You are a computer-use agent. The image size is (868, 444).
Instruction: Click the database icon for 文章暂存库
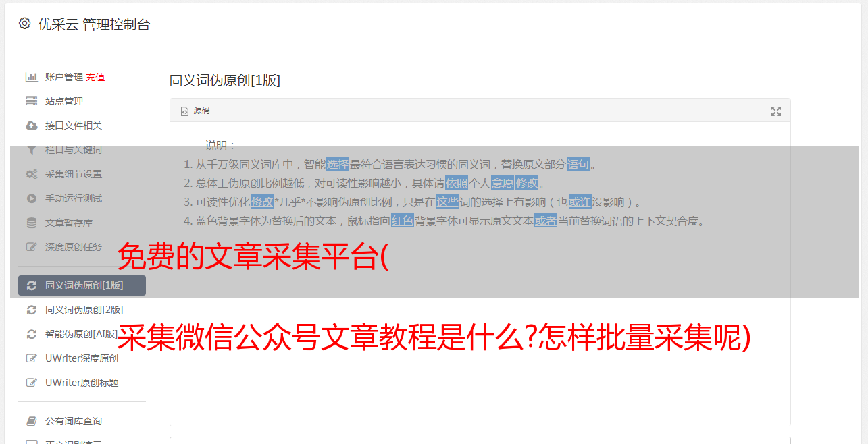coord(31,223)
